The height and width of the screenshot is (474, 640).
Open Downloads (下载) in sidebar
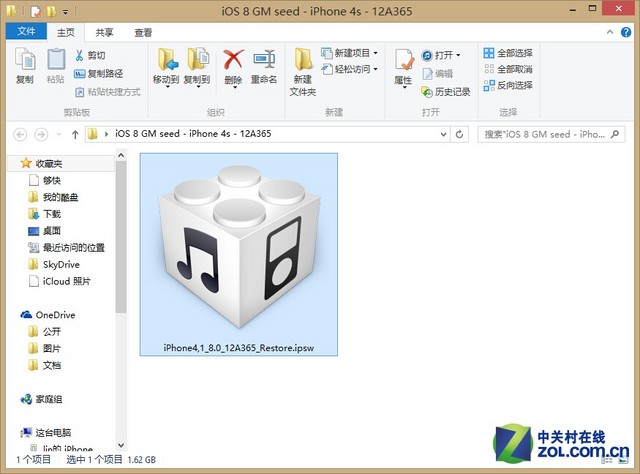45,214
